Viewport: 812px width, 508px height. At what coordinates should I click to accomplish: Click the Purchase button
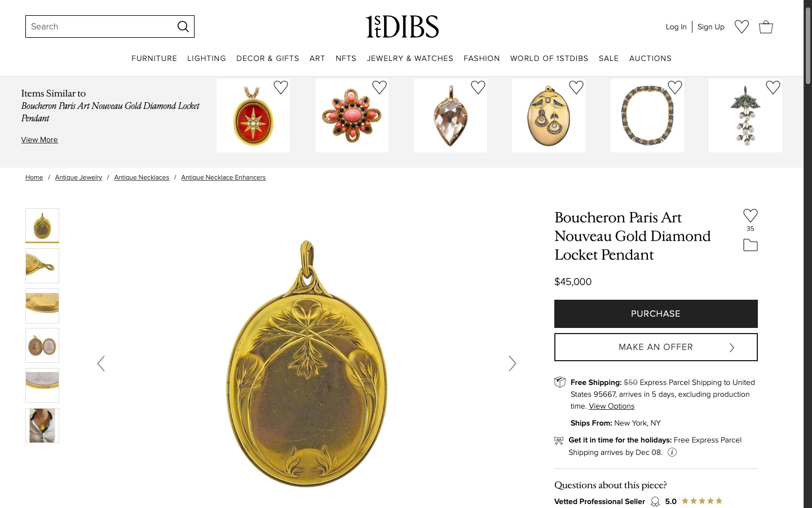pyautogui.click(x=656, y=314)
